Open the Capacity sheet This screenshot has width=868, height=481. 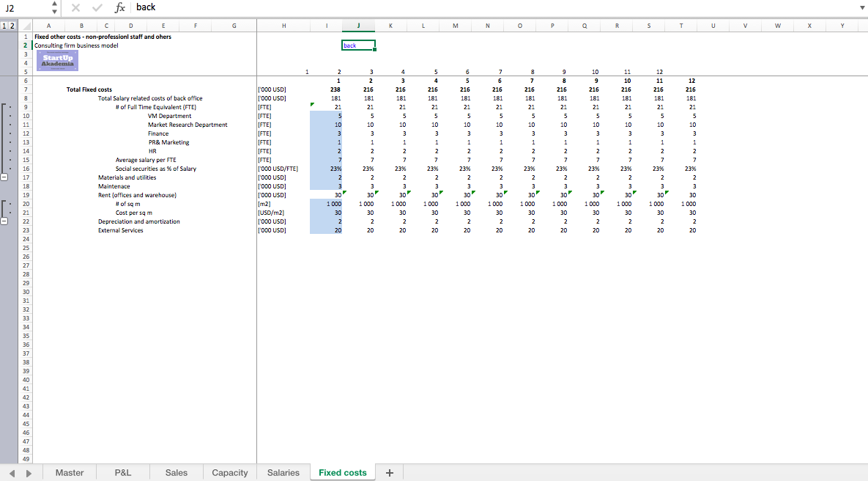click(229, 472)
